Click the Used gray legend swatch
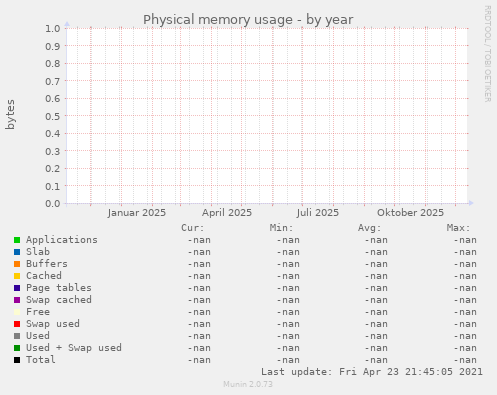497x395 pixels. click(17, 336)
